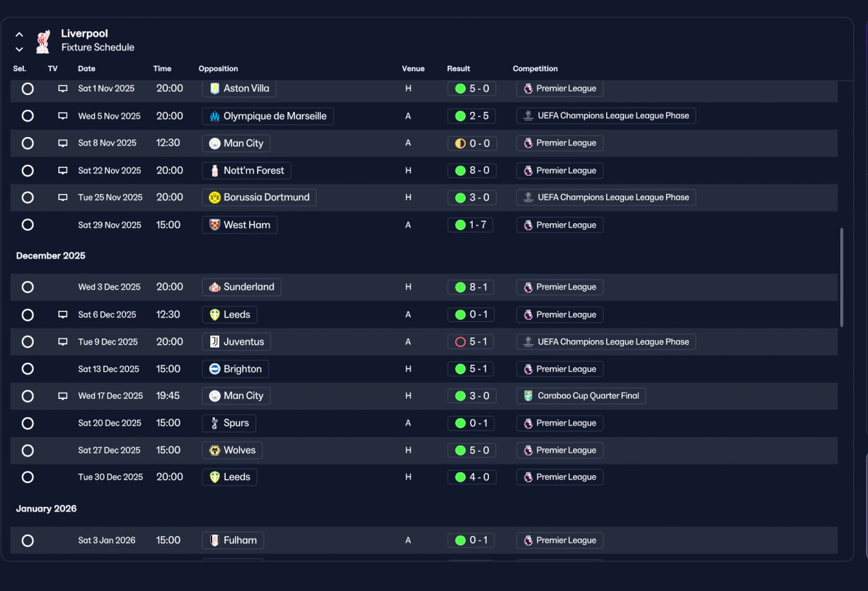
Task: Click the Carabao Cup competition icon
Action: [528, 396]
